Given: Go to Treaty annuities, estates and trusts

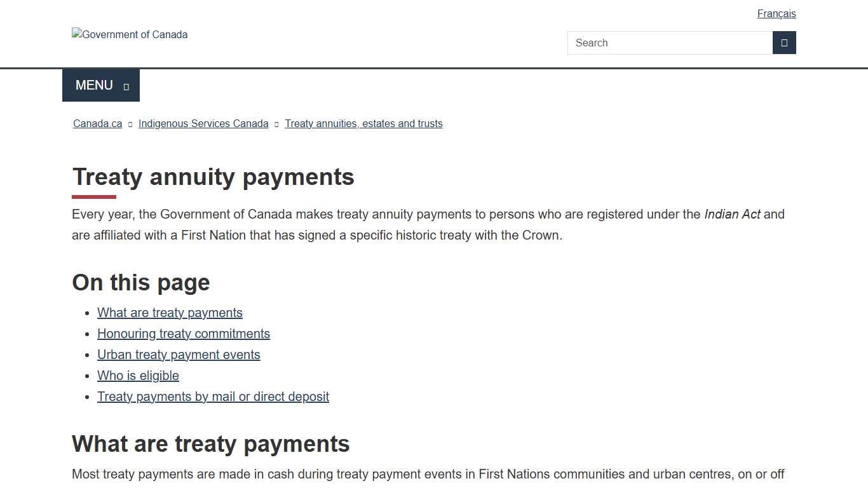Looking at the screenshot, I should (363, 123).
